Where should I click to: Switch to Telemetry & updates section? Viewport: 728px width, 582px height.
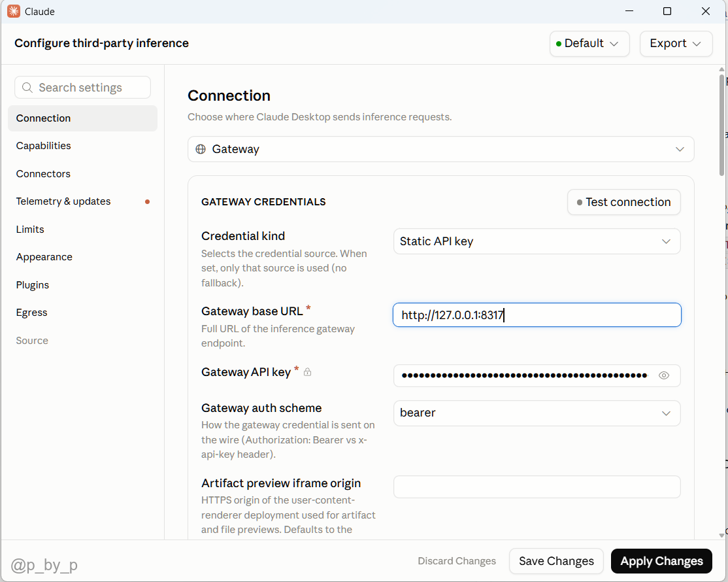click(x=82, y=201)
